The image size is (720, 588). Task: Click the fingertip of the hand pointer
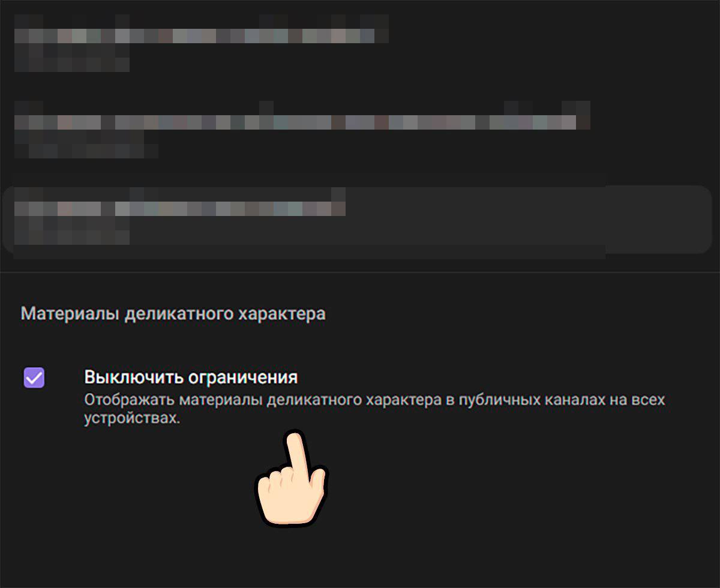point(294,439)
